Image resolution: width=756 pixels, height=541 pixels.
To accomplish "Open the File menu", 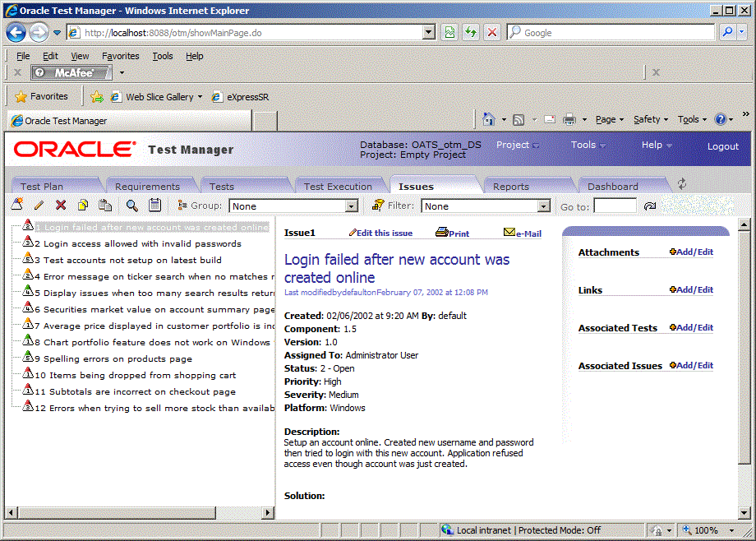I will point(23,56).
